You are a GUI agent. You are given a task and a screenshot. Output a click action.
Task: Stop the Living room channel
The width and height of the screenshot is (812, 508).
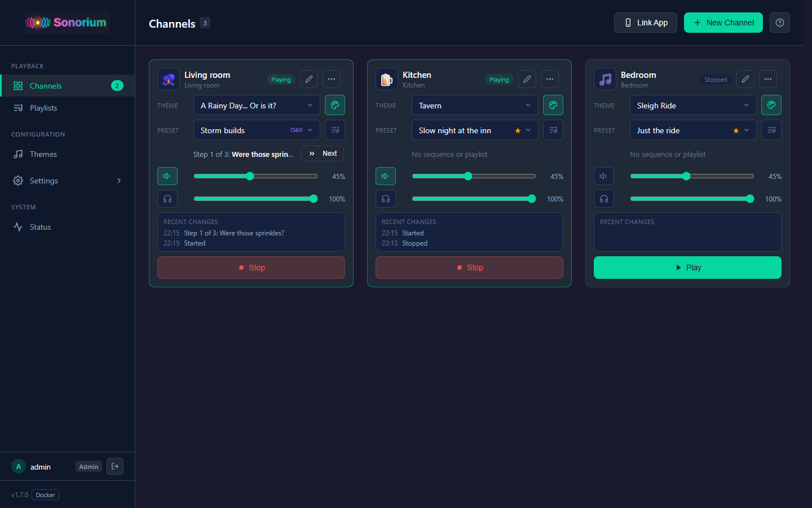click(x=251, y=268)
